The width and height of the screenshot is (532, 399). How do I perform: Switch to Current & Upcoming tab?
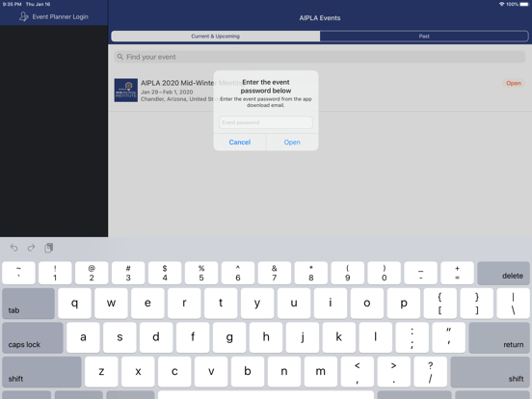(x=216, y=36)
